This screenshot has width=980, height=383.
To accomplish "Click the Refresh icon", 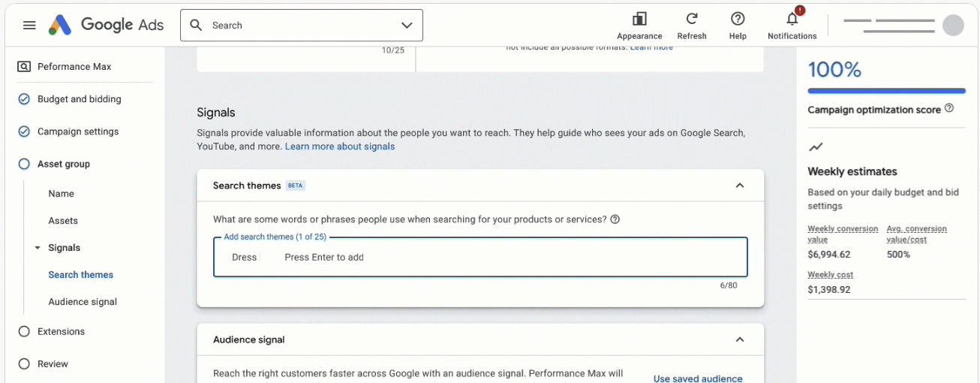I will pyautogui.click(x=692, y=20).
